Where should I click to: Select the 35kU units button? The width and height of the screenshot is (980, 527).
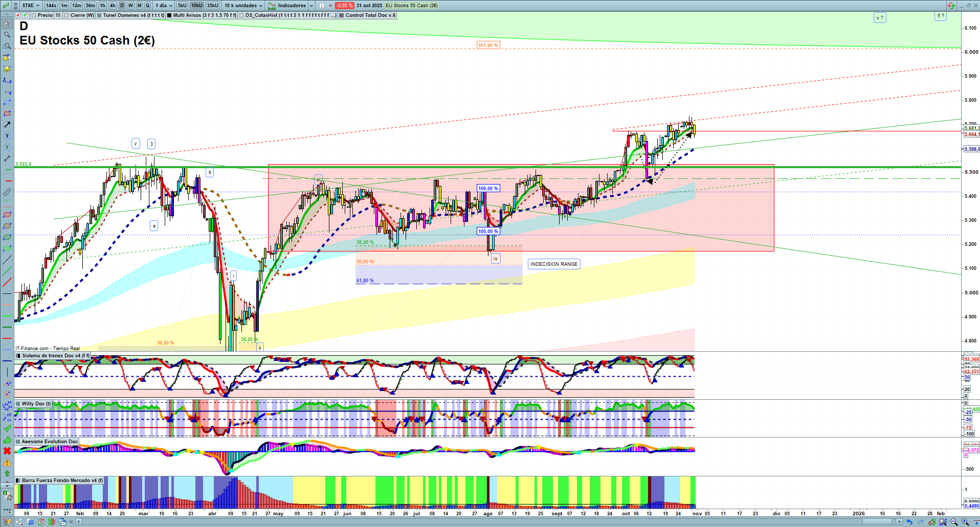point(213,6)
